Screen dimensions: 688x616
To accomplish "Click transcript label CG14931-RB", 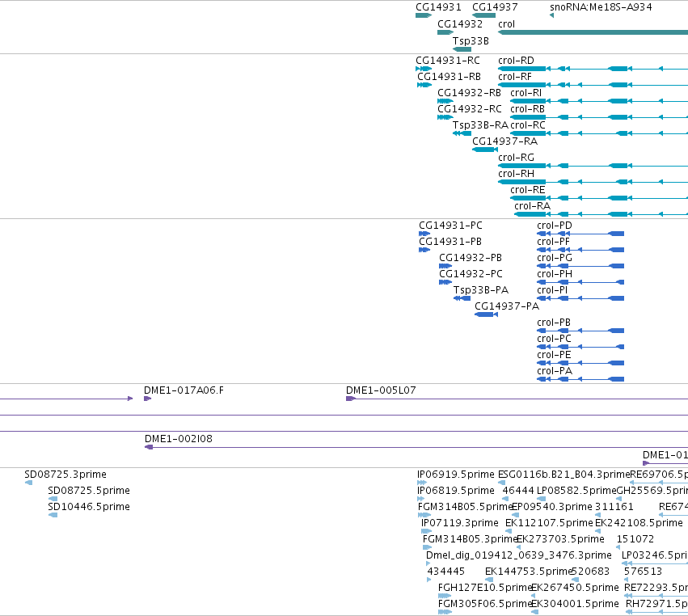I will 449,76.
